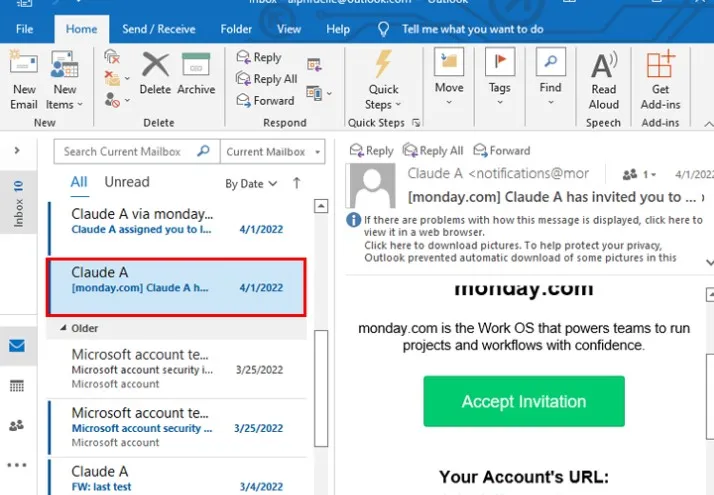Delete the selected message

pos(155,74)
